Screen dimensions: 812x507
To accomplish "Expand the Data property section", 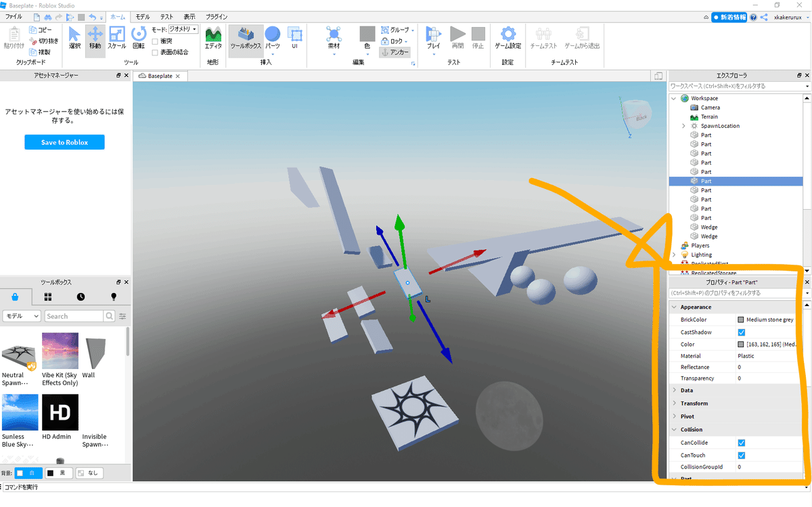I will tap(674, 391).
